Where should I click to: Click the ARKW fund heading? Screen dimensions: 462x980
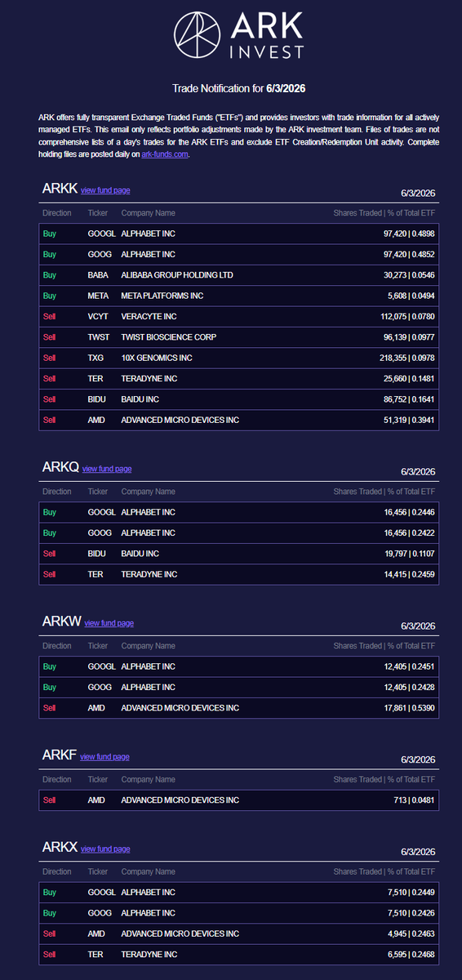click(x=61, y=621)
